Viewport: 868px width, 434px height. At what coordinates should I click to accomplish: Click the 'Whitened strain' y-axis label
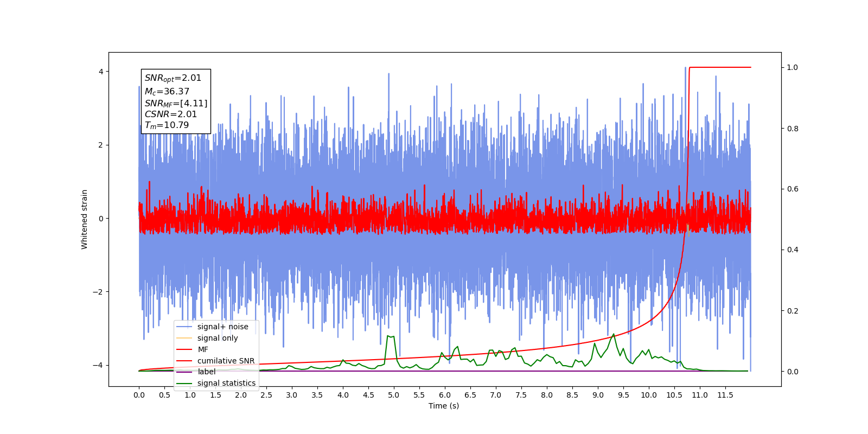click(x=85, y=219)
